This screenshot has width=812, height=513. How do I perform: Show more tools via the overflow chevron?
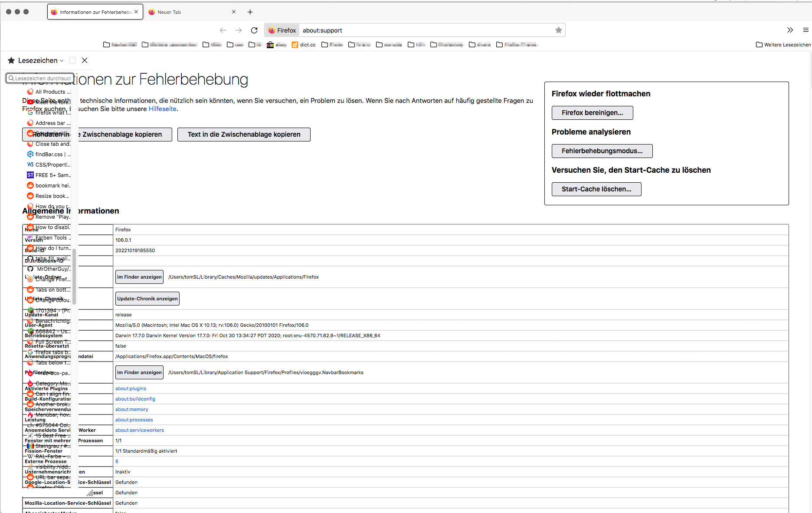790,30
